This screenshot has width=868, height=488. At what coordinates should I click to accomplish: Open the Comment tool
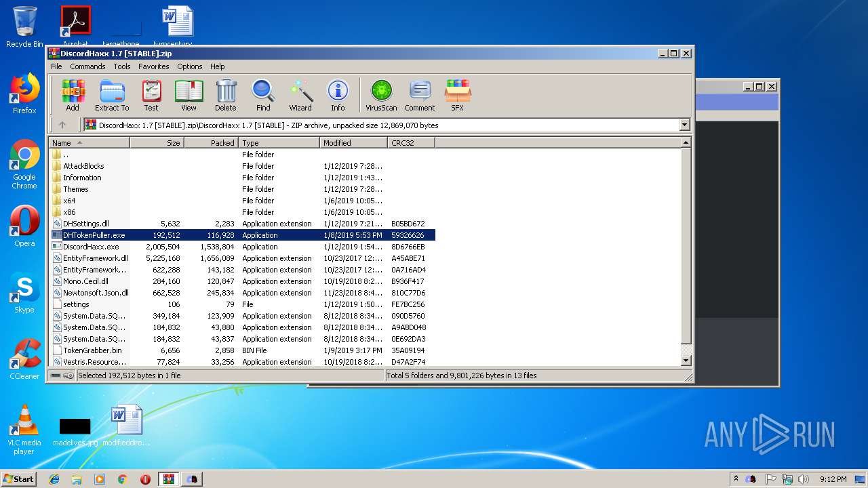coord(420,96)
